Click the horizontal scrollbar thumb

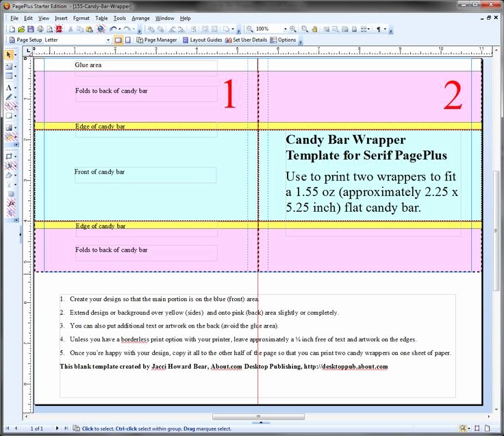258,416
